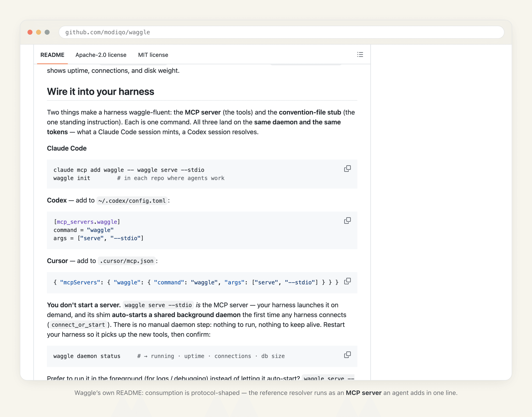Select the README tab
The width and height of the screenshot is (532, 417).
point(52,55)
